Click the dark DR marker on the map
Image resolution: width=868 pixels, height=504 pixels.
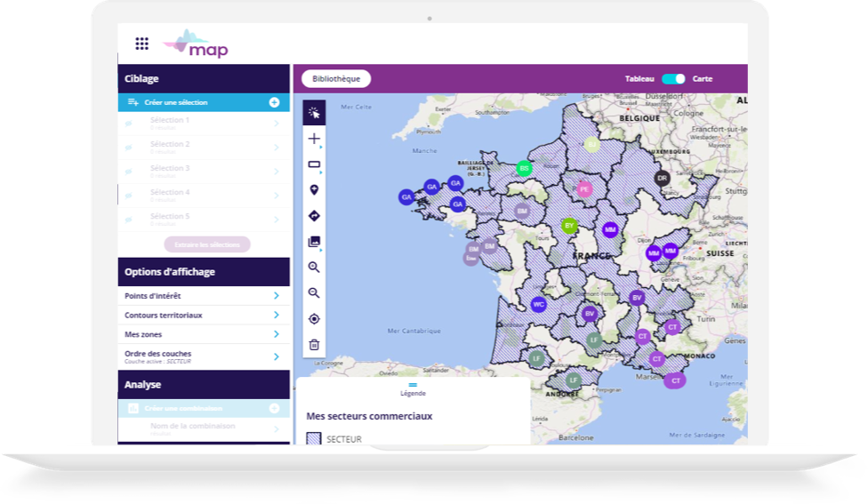tap(662, 178)
